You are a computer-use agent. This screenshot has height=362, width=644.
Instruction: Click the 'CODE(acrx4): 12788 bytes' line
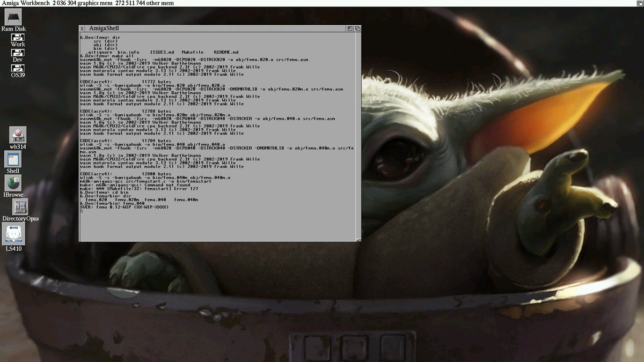click(x=126, y=111)
